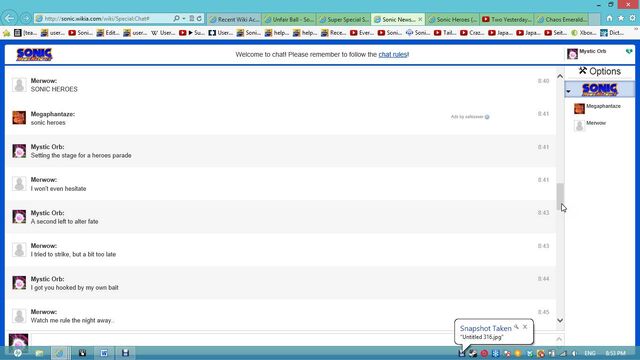
Task: Open the Seit... YouTube bookmark
Action: [x=556, y=33]
